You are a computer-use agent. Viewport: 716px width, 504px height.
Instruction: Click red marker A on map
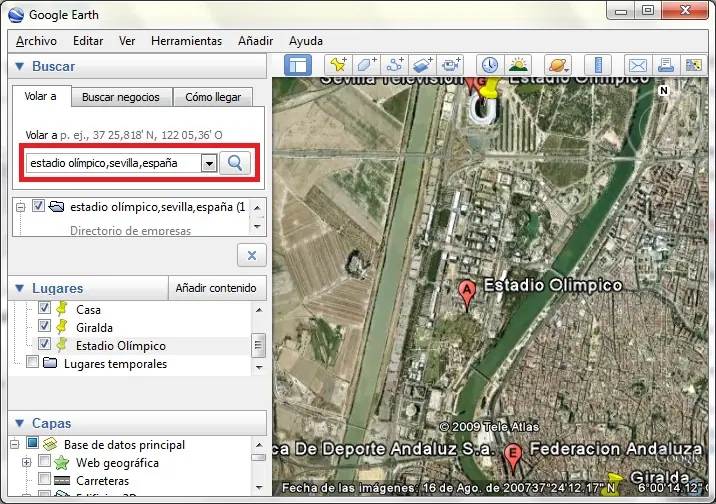point(467,294)
